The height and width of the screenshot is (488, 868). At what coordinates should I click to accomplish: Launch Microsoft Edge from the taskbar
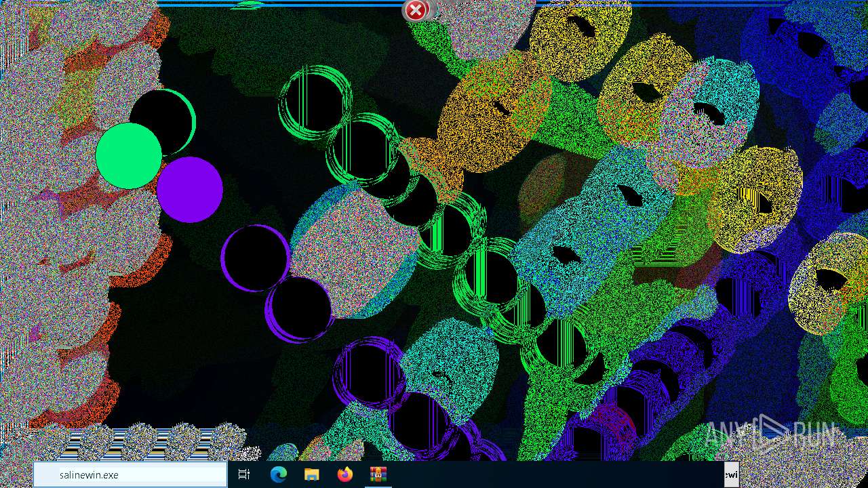coord(278,475)
